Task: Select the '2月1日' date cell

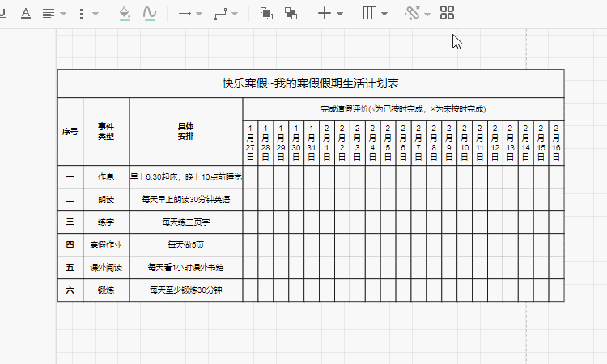Action: click(327, 142)
